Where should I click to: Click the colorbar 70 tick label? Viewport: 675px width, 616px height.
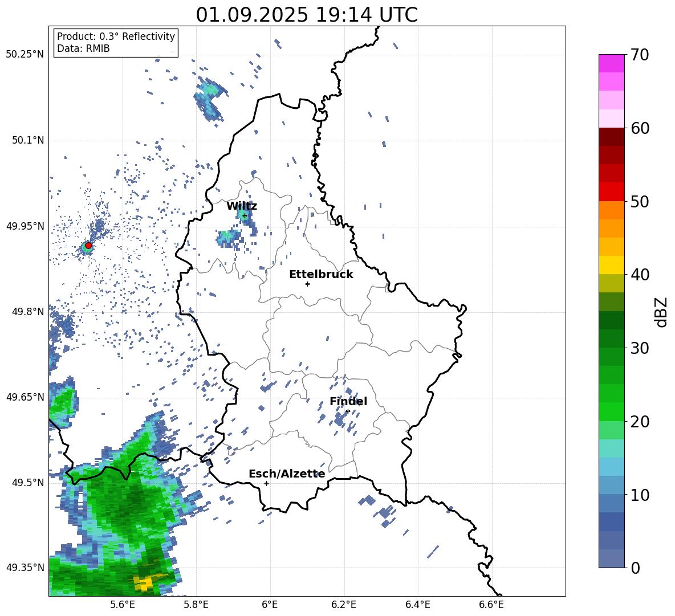(x=640, y=55)
